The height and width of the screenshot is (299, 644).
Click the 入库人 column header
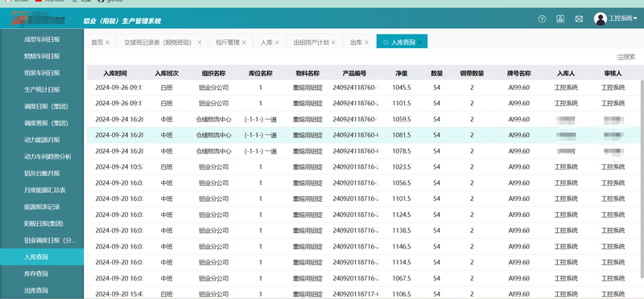coord(566,73)
